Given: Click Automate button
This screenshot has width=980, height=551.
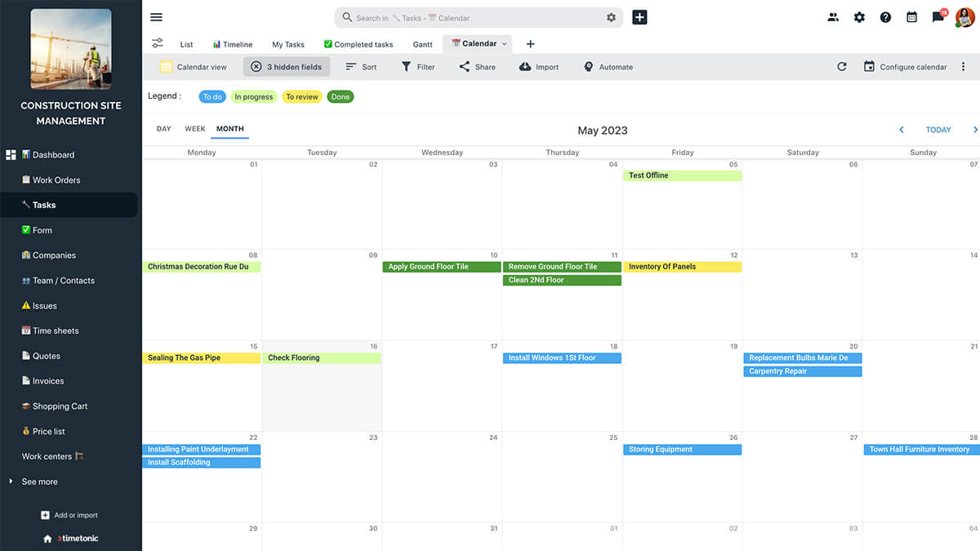Looking at the screenshot, I should 608,67.
